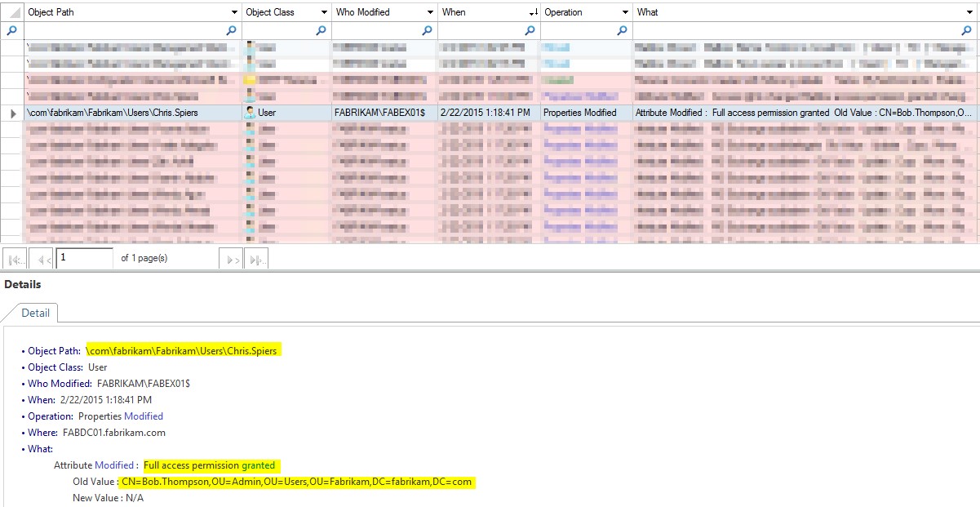Open the Who Modified column dropdown arrow
This screenshot has height=507, width=980.
coord(429,12)
